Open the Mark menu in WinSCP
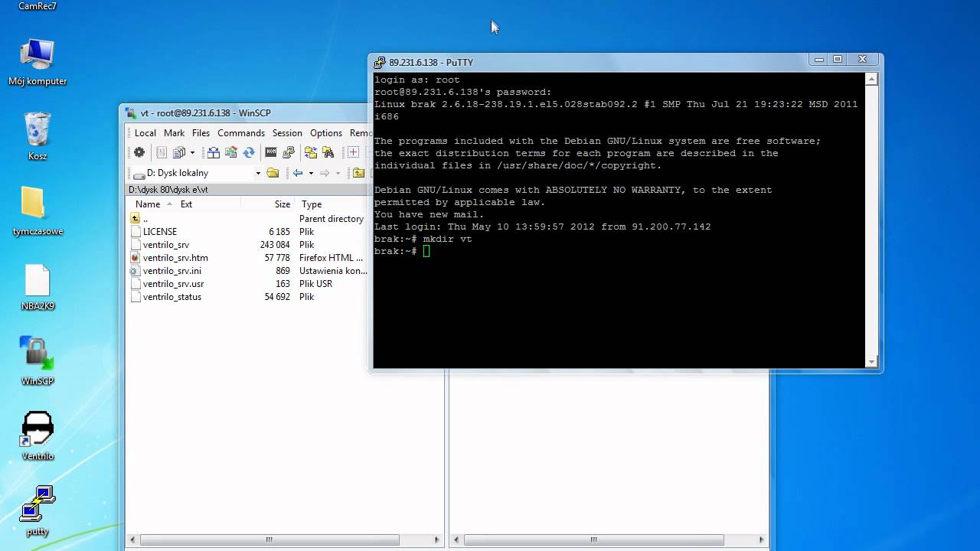Screen dimensions: 980x551 point(174,132)
